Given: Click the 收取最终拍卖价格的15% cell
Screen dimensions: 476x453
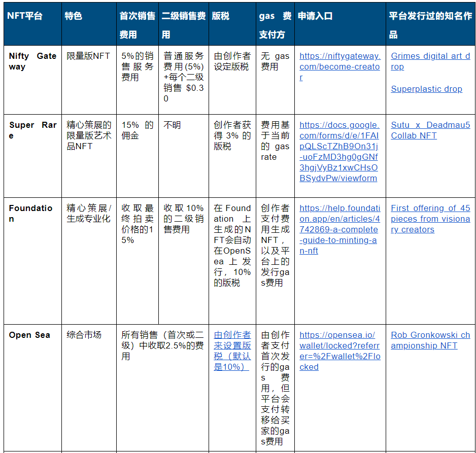Looking at the screenshot, I should [x=138, y=261].
